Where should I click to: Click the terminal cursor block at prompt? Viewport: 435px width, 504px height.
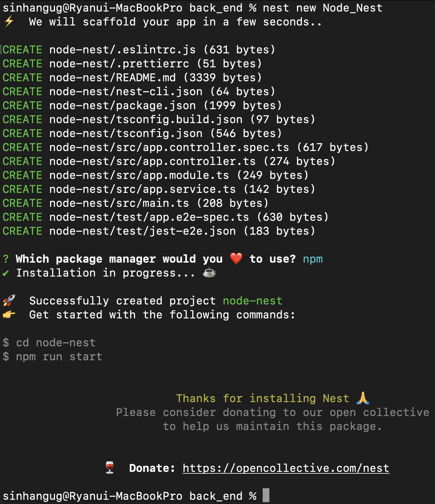pos(266,496)
